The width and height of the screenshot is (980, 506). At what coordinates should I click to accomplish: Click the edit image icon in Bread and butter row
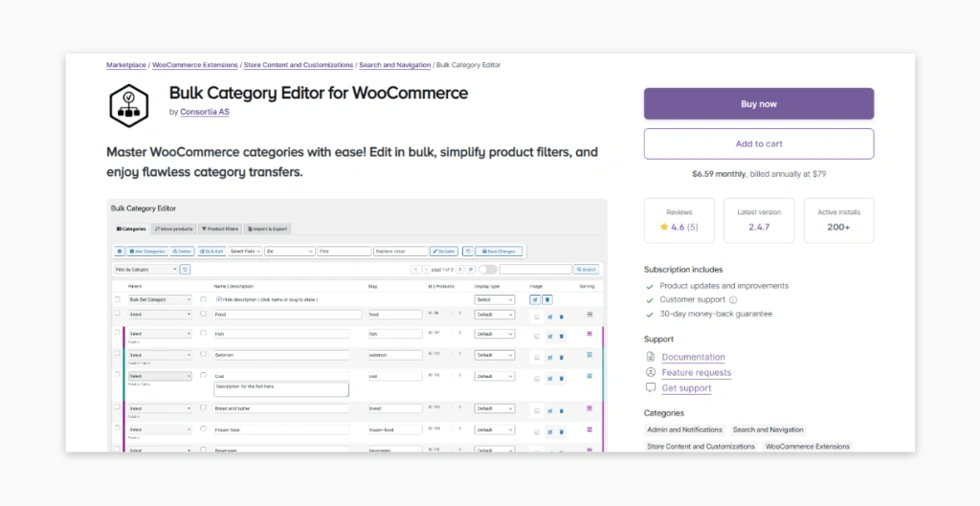[550, 410]
